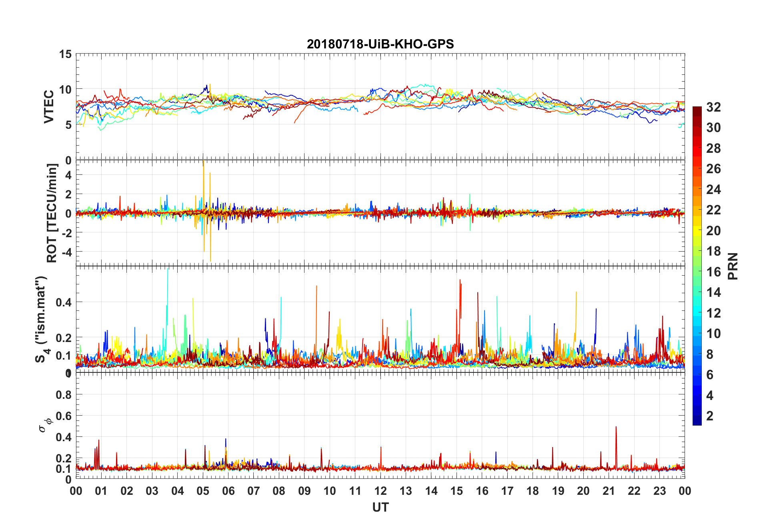Image resolution: width=761 pixels, height=532 pixels.
Task: Click the ROT [TECU/min] axis label
Action: pyautogui.click(x=52, y=213)
